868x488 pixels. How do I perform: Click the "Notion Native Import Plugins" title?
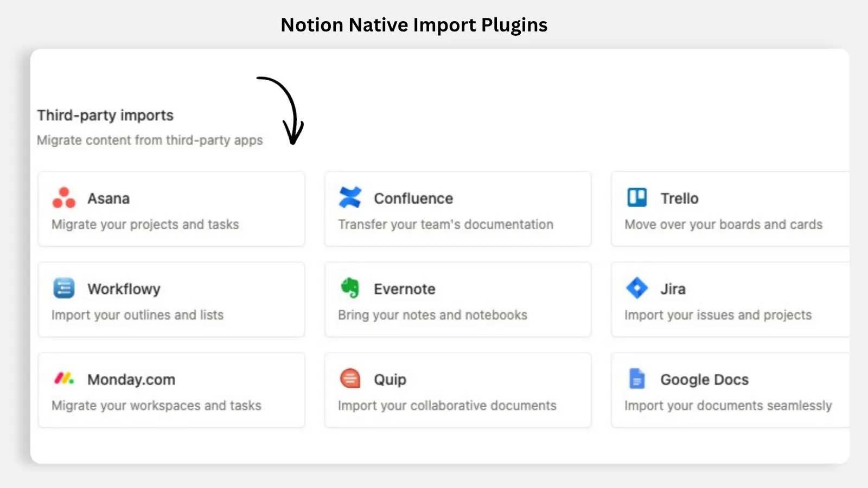[x=414, y=25]
